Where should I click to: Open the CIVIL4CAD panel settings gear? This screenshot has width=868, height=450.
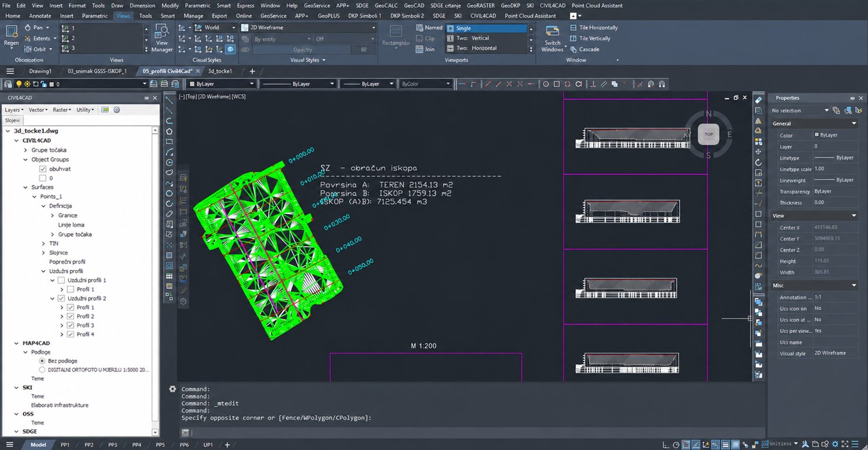(116, 110)
